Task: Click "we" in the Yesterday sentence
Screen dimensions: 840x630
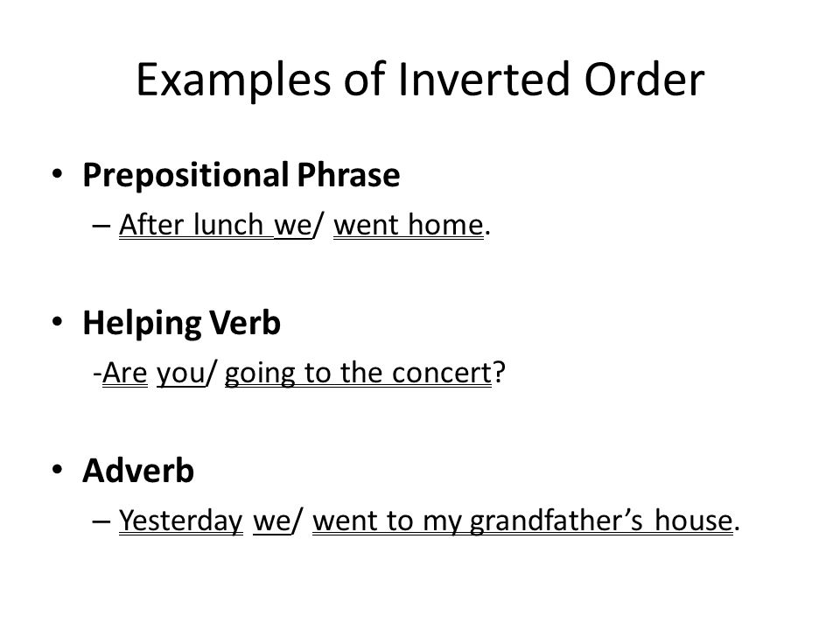Action: click(272, 521)
